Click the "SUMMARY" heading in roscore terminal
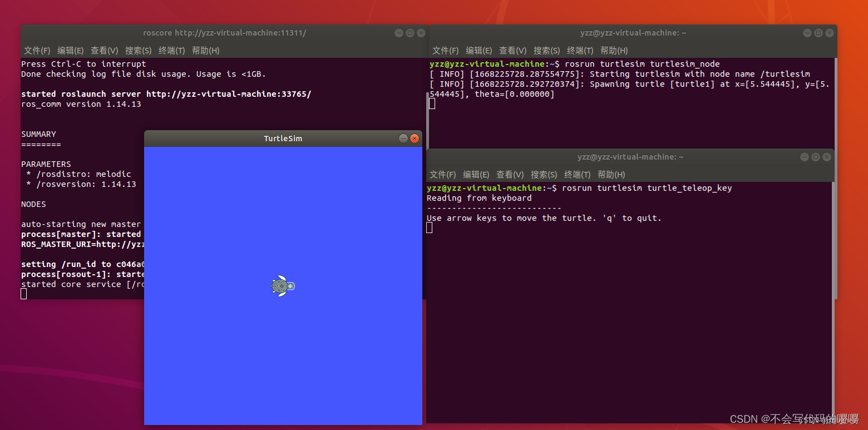The image size is (868, 430). coord(38,134)
